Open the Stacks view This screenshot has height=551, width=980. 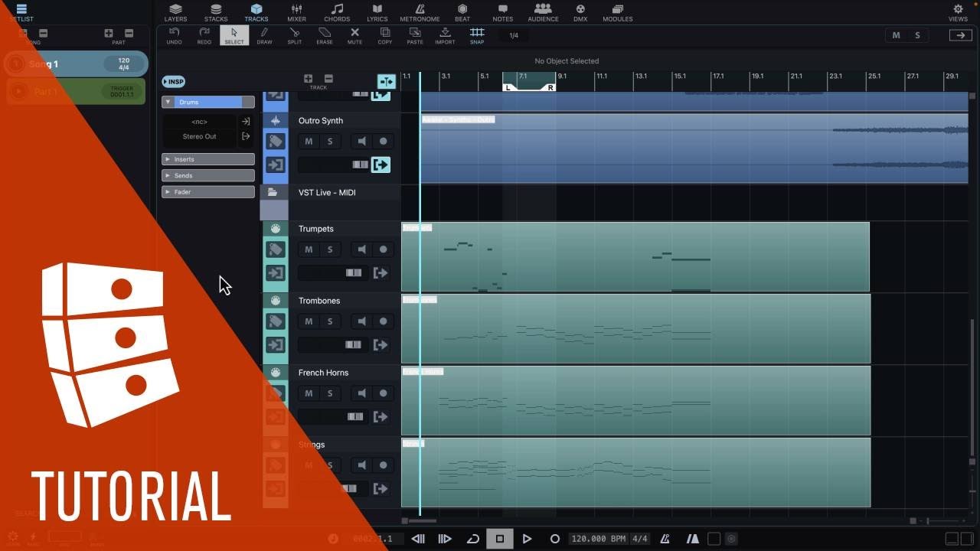tap(216, 12)
